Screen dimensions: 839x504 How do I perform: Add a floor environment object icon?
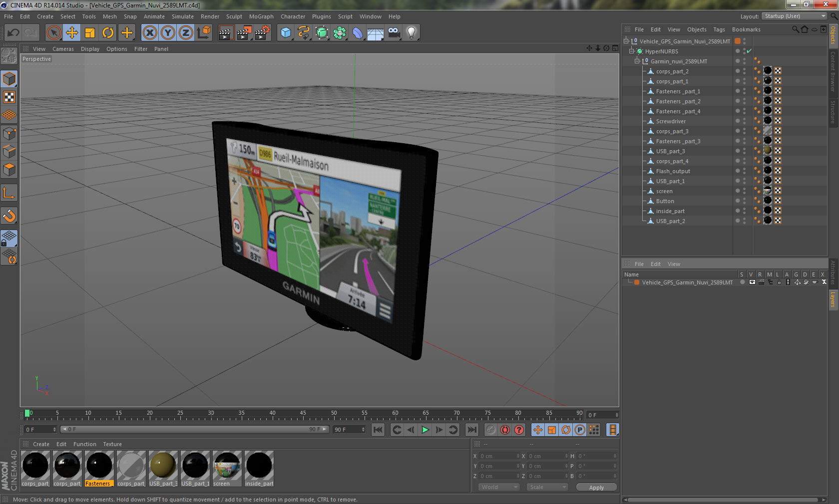376,33
